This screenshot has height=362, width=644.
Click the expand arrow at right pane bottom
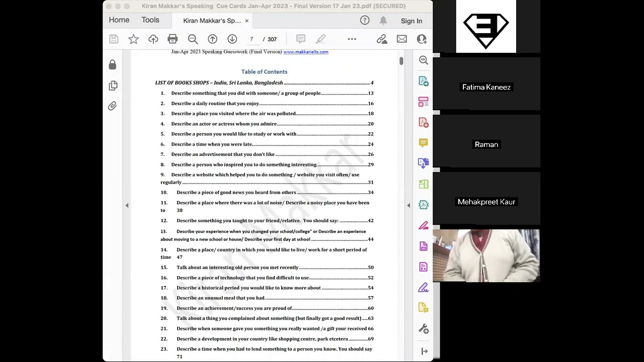[x=424, y=351]
